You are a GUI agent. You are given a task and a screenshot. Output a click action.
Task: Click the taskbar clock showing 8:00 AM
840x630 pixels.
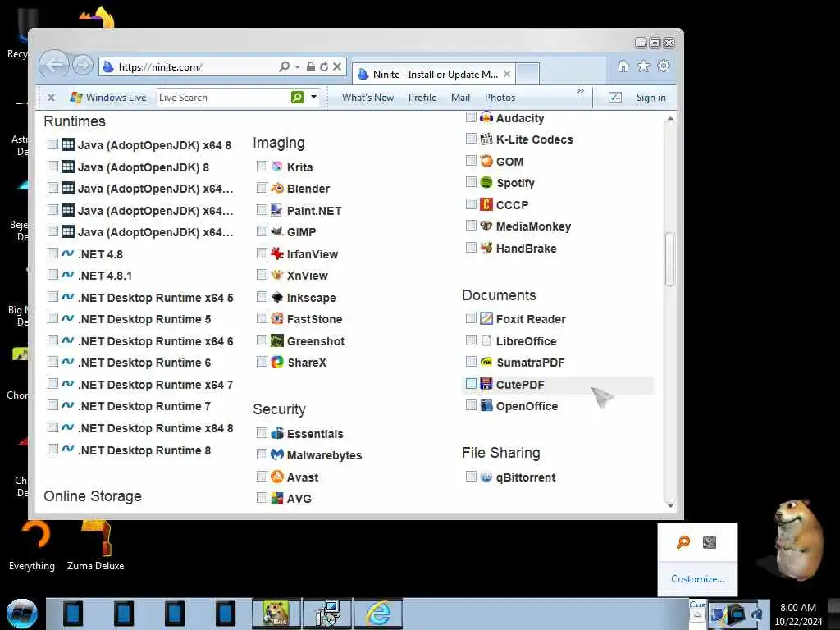798,614
